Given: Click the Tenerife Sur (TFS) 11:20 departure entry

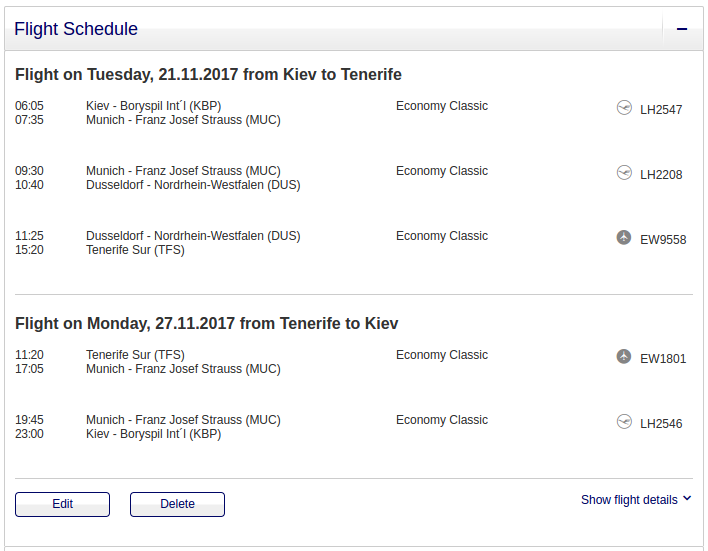Looking at the screenshot, I should (x=135, y=355).
